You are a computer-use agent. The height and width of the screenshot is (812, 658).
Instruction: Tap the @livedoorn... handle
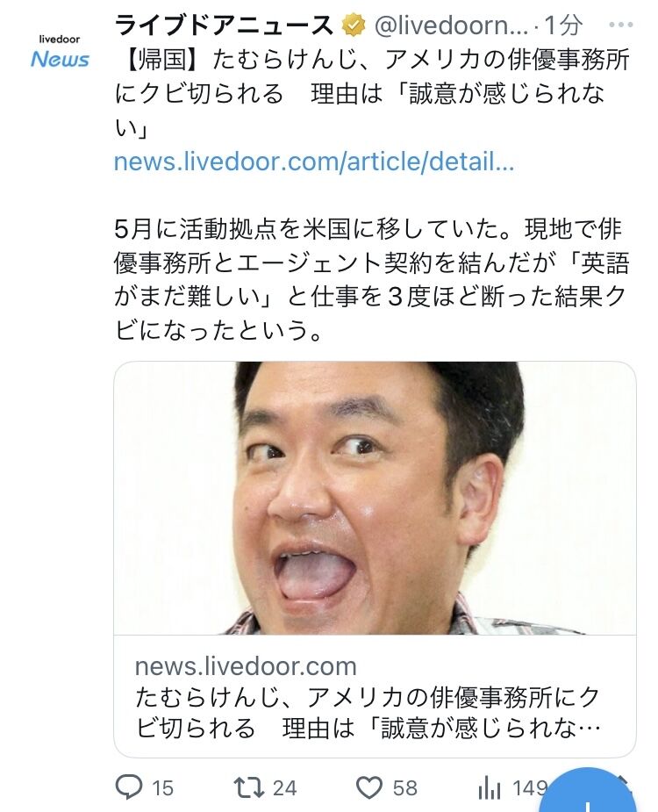tap(451, 25)
